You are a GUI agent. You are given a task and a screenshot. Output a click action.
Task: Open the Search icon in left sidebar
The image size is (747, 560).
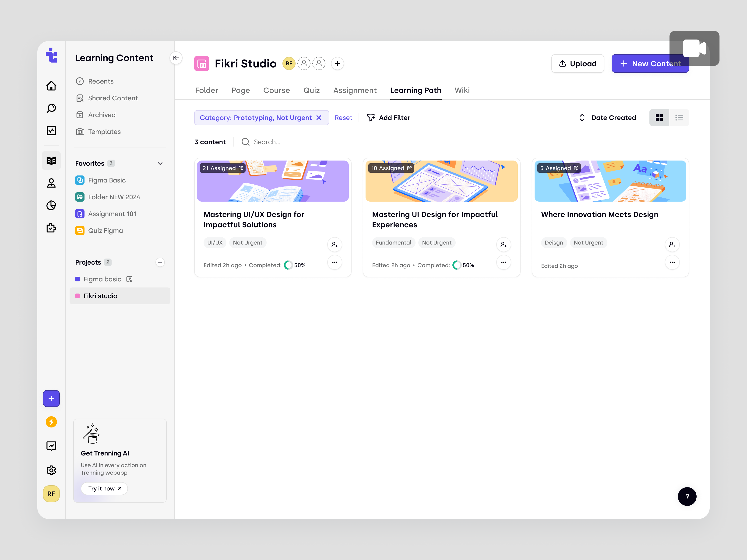tap(51, 108)
